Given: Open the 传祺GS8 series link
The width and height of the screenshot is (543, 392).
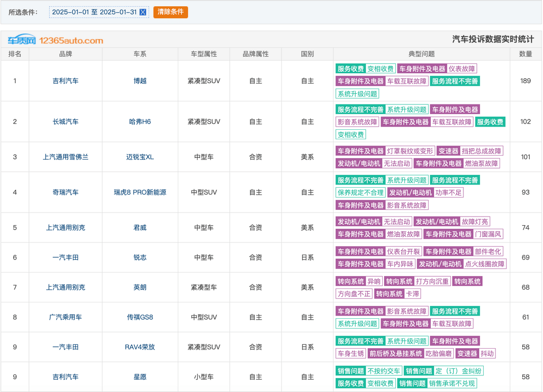Looking at the screenshot, I should click(140, 317).
